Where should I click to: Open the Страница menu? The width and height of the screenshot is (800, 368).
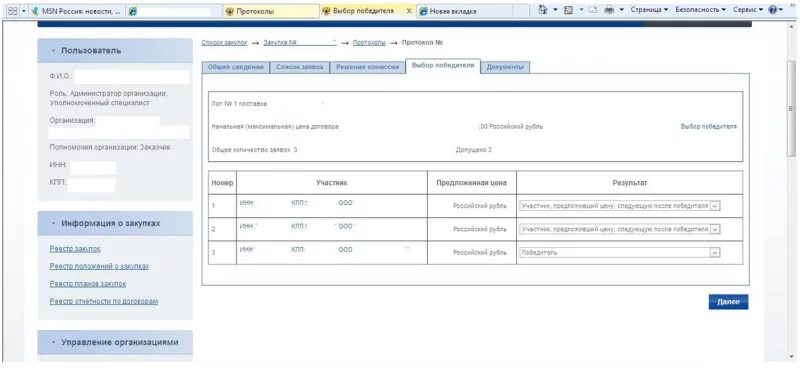pyautogui.click(x=649, y=10)
